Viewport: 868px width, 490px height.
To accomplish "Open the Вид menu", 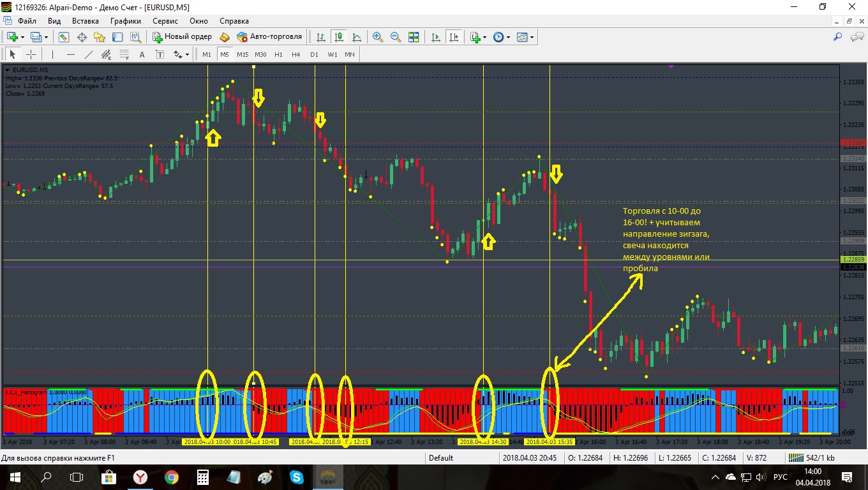I will click(54, 21).
